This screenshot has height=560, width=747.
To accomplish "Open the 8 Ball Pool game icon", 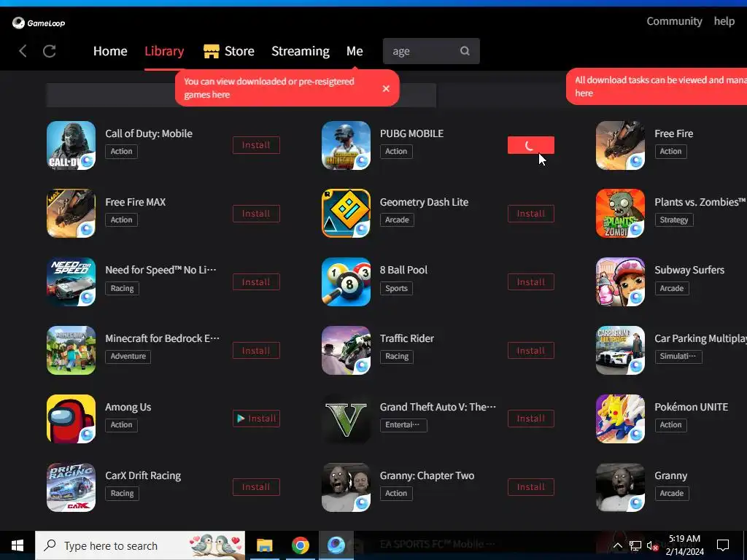I will [x=346, y=282].
